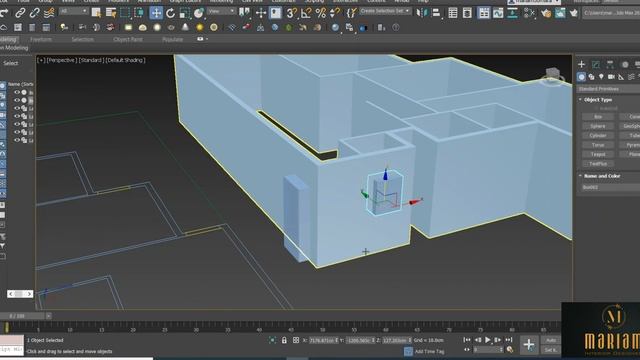Toggle the 3D Snaps button
Viewport: 640px width, 360px height.
(291, 13)
